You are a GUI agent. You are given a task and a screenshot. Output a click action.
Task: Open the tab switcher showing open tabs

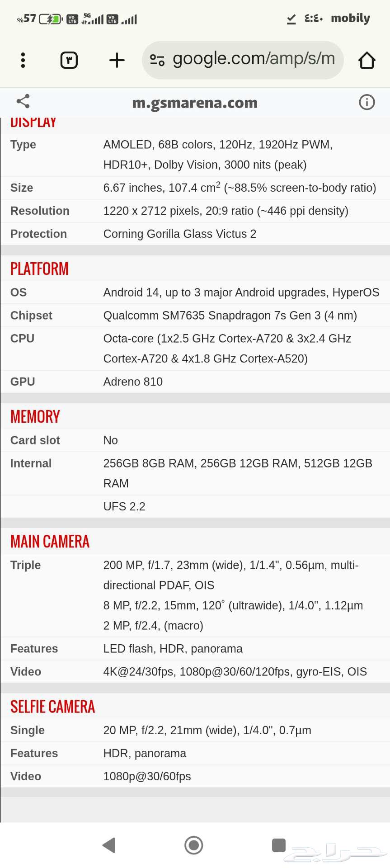(69, 60)
